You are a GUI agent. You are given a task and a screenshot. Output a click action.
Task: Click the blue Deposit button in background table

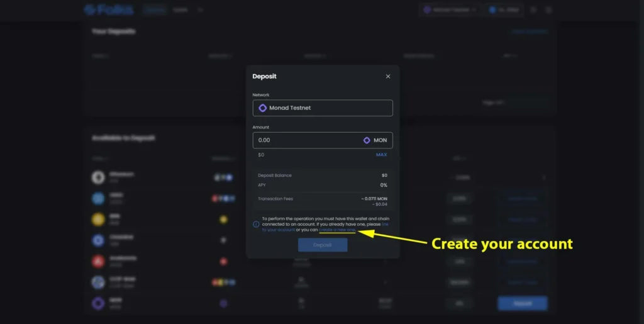[x=523, y=303]
